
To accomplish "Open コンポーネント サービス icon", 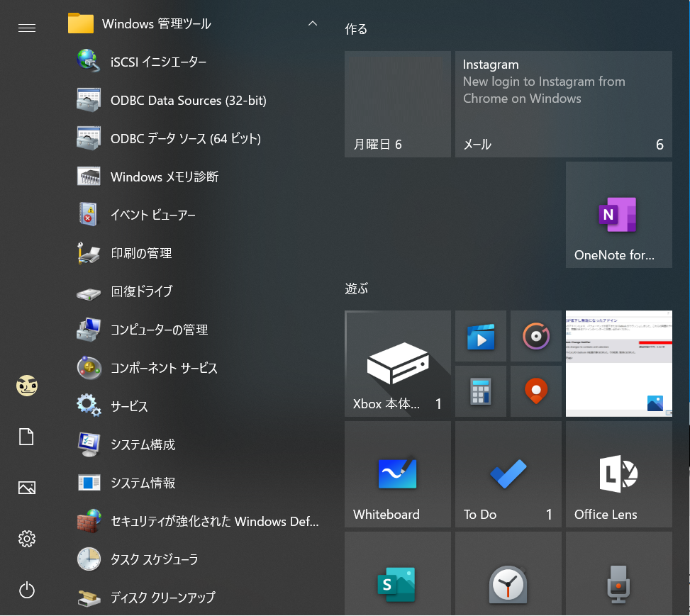I will (89, 368).
